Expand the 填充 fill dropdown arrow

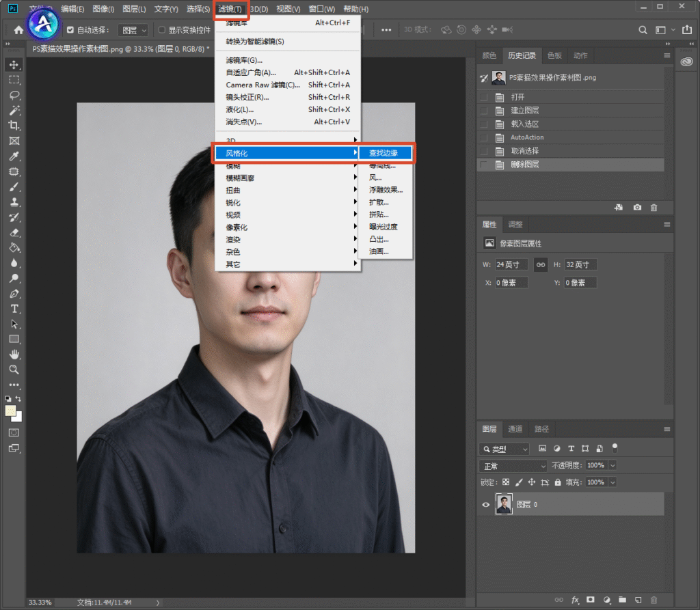tap(613, 482)
